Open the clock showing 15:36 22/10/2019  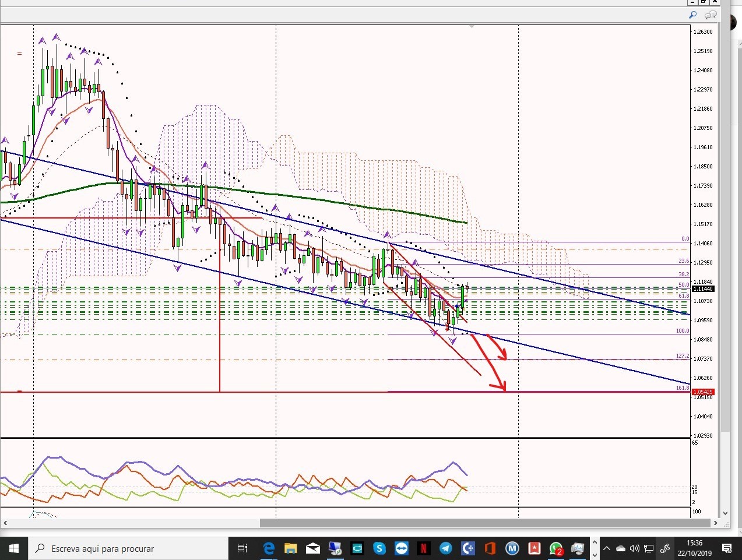click(695, 548)
